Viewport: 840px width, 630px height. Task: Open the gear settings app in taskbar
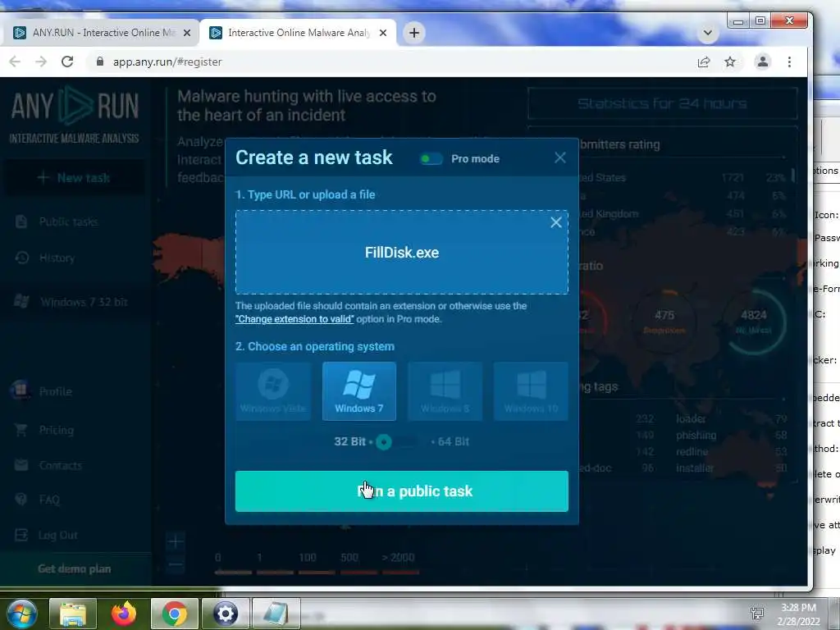[226, 614]
